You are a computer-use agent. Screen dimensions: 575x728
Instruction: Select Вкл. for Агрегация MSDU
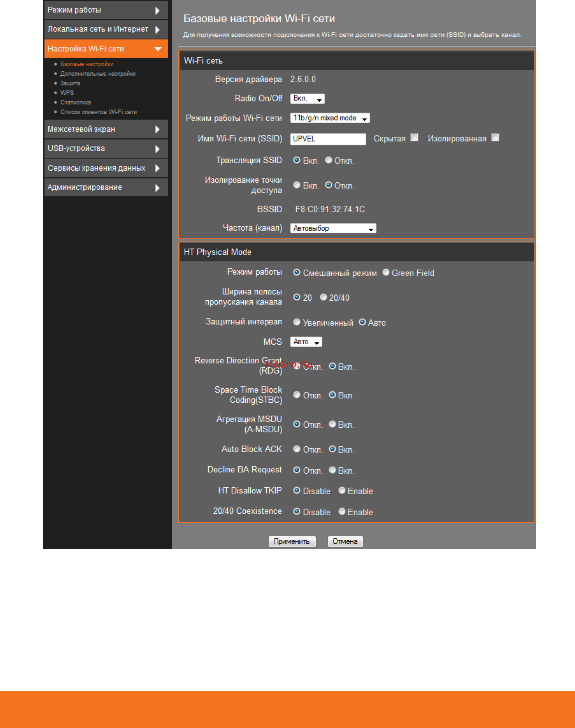coord(332,424)
